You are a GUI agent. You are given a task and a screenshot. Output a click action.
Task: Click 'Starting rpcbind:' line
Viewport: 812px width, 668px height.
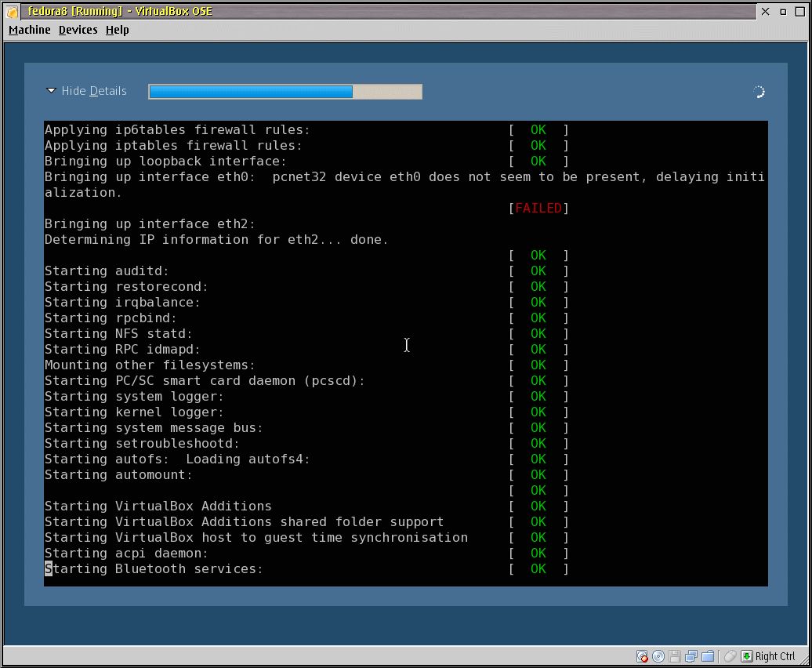coord(111,318)
